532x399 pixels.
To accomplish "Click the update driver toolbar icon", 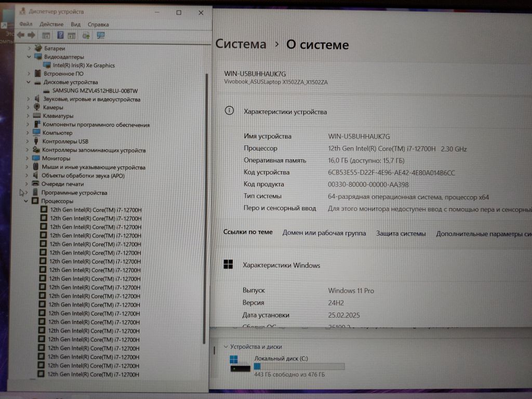I will [x=86, y=35].
